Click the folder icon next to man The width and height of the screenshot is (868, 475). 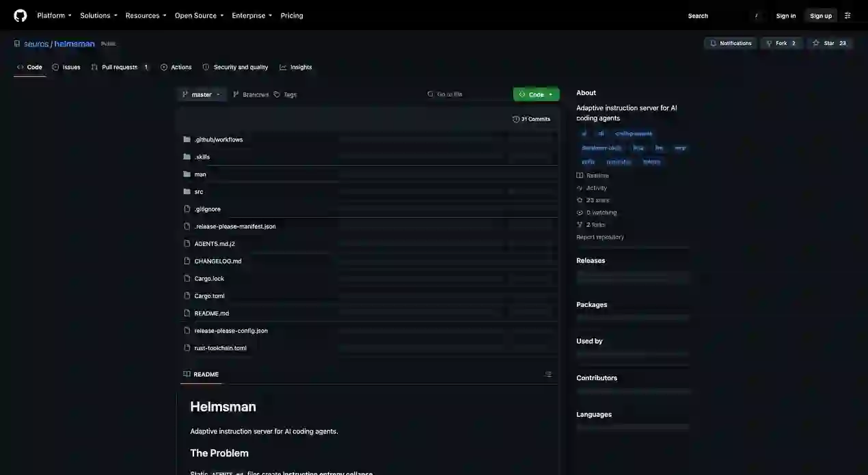click(187, 174)
